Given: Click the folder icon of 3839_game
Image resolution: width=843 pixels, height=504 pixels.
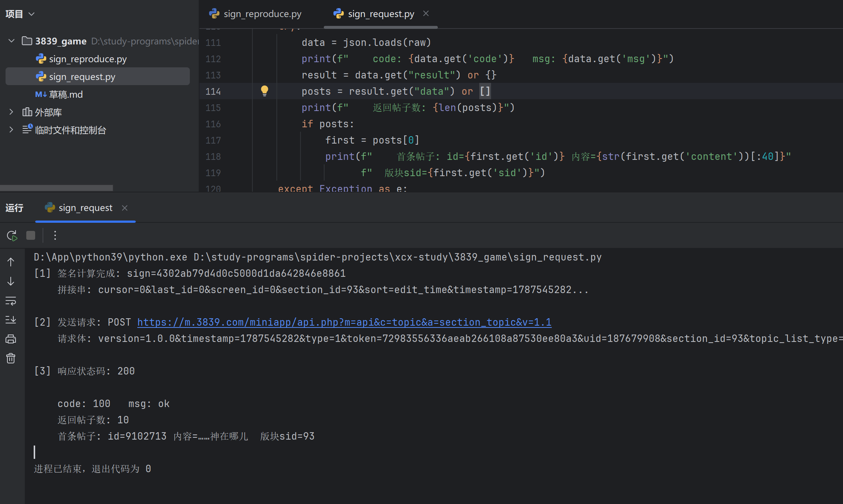Looking at the screenshot, I should (x=27, y=41).
